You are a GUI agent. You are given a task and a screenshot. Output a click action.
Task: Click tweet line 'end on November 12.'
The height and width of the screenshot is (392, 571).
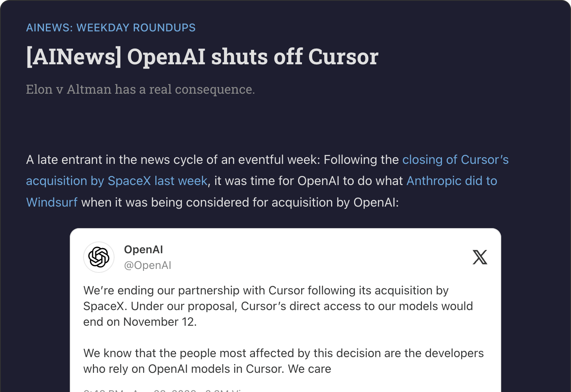pyautogui.click(x=140, y=322)
